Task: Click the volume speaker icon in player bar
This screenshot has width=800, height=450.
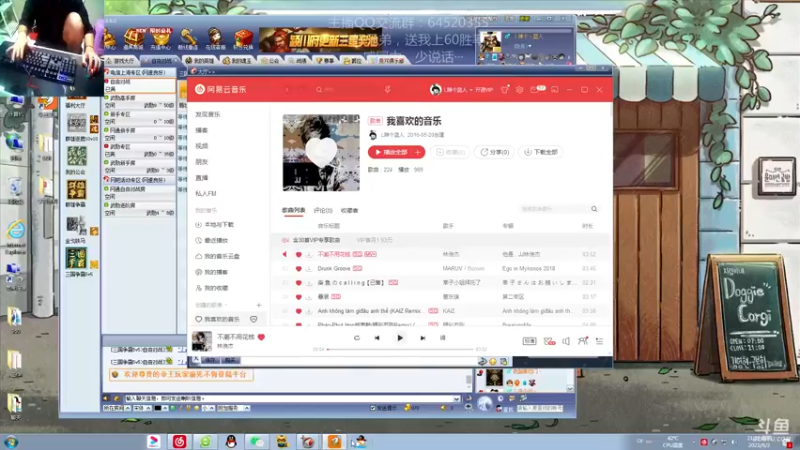Action: point(566,341)
